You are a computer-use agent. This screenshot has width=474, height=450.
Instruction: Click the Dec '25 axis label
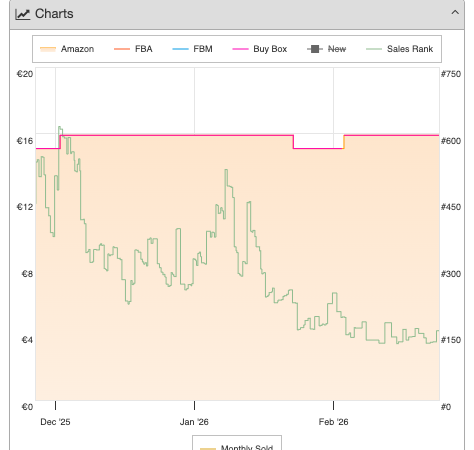[55, 422]
